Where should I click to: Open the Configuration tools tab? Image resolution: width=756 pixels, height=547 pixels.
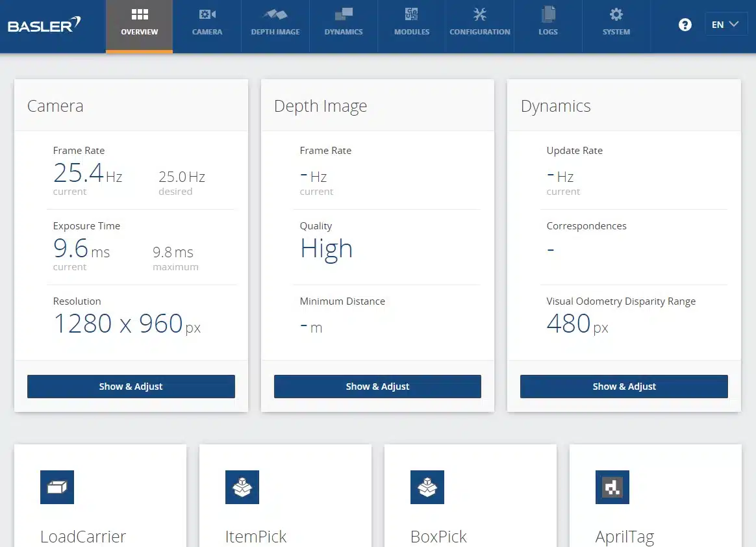pyautogui.click(x=480, y=22)
